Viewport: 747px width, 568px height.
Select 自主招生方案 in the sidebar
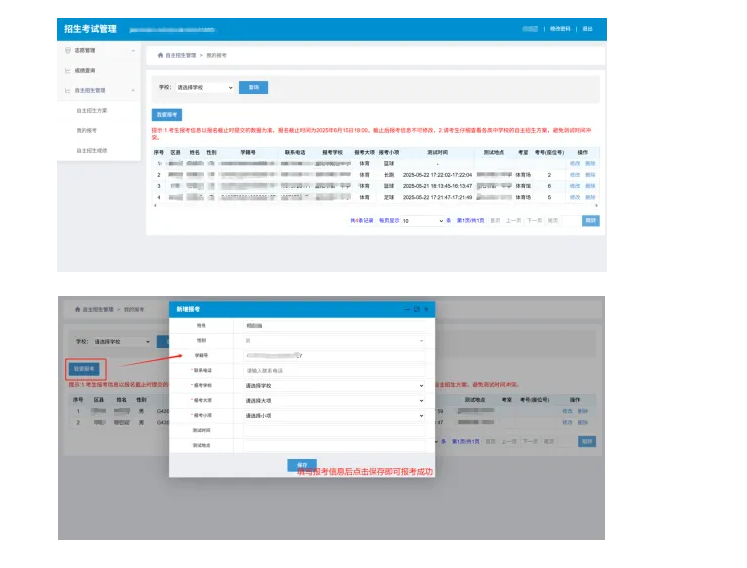click(x=91, y=110)
